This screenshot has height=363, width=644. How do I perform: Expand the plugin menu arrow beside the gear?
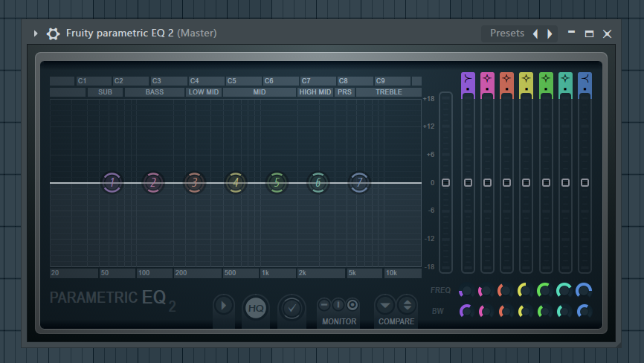pos(36,33)
